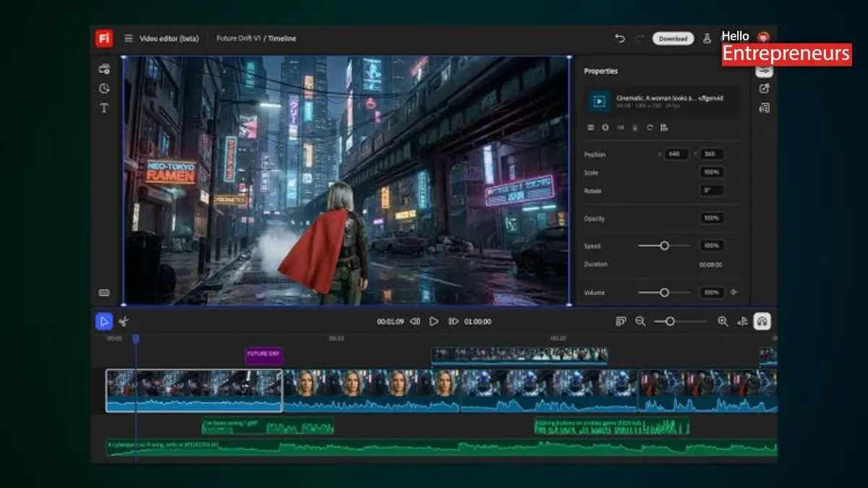
Task: Click the Cinematic clip thumbnail in Properties
Action: pyautogui.click(x=599, y=100)
